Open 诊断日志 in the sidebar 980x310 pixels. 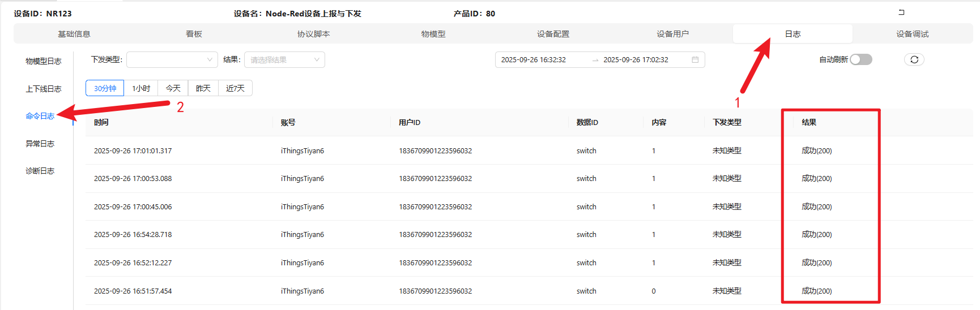[x=40, y=171]
